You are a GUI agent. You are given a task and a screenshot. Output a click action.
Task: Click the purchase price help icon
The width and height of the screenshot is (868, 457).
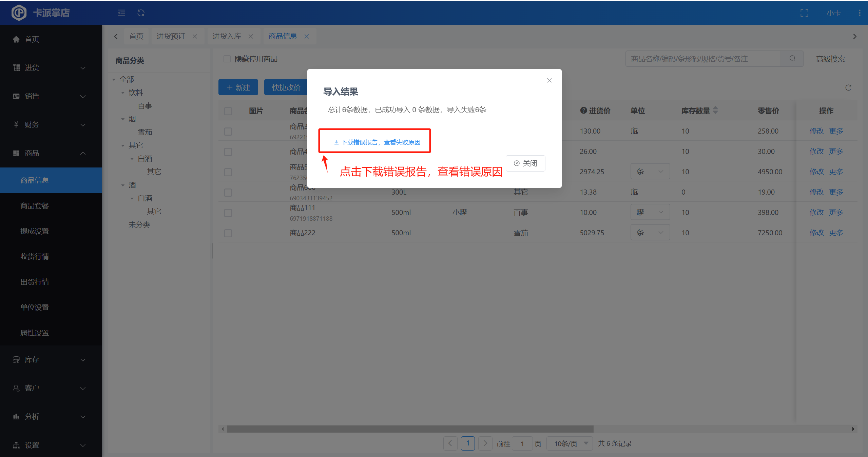tap(583, 111)
